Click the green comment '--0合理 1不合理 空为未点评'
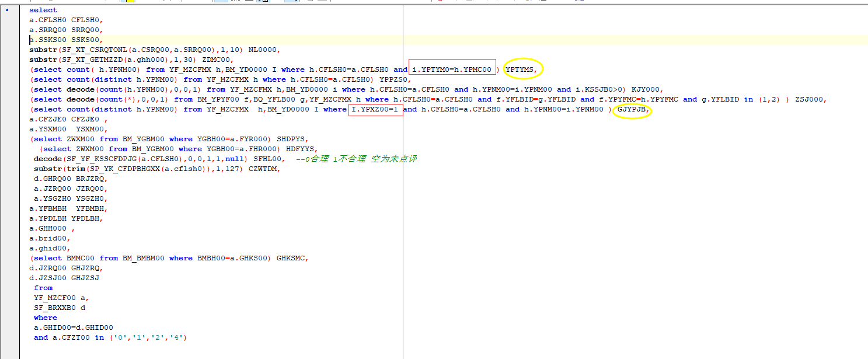Viewport: 868px width, 359px height. point(356,159)
